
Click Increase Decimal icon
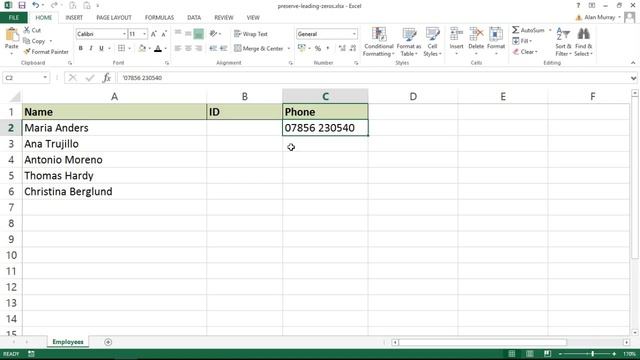coord(342,48)
